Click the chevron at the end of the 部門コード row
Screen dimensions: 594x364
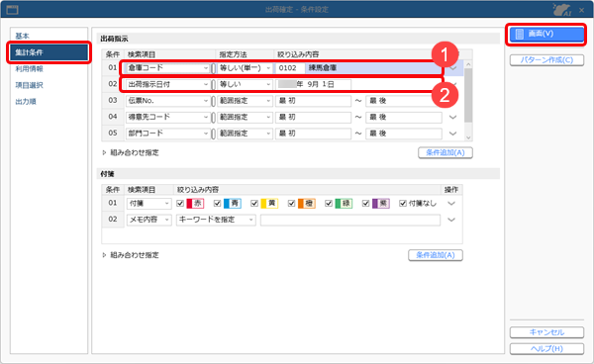click(452, 134)
